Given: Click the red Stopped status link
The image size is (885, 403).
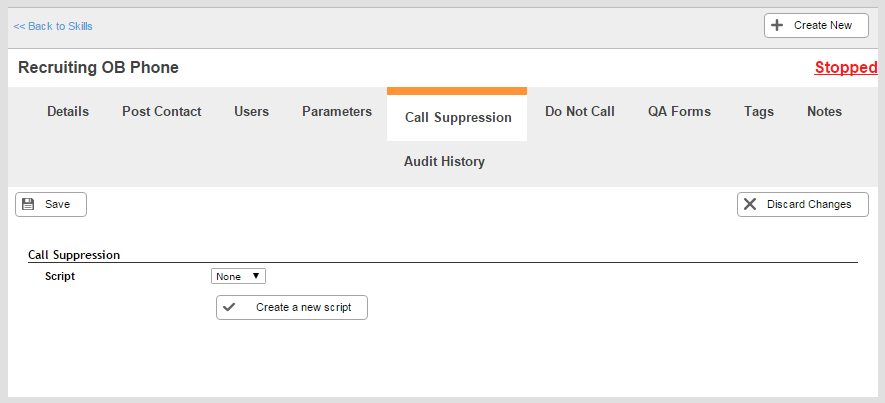Looking at the screenshot, I should [x=845, y=68].
